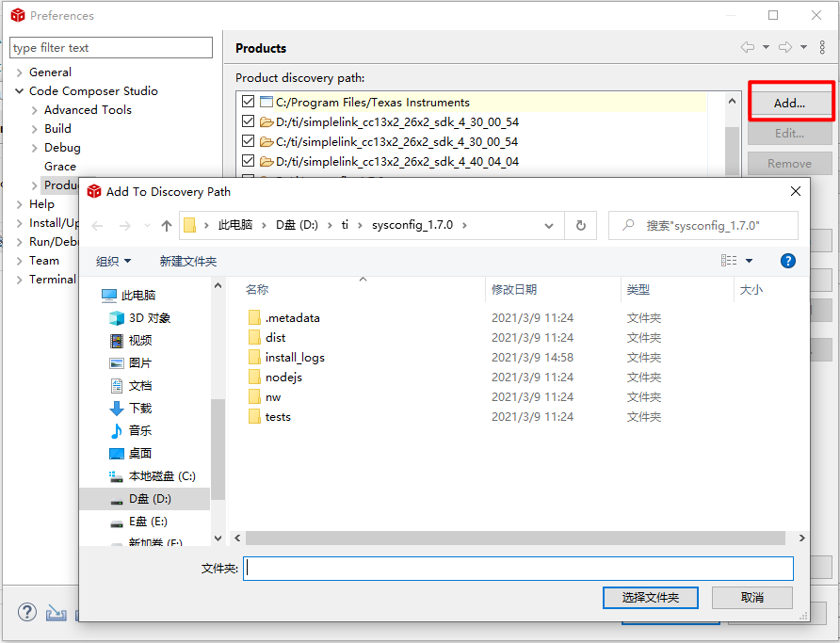Image resolution: width=840 pixels, height=643 pixels.
Task: Sort by the 修改日期 column header
Action: [x=514, y=290]
